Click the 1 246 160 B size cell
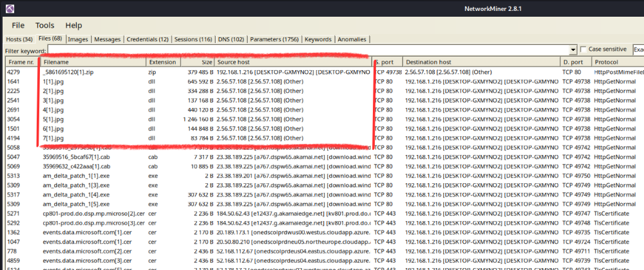Screen dimensions: 644x270 point(198,119)
